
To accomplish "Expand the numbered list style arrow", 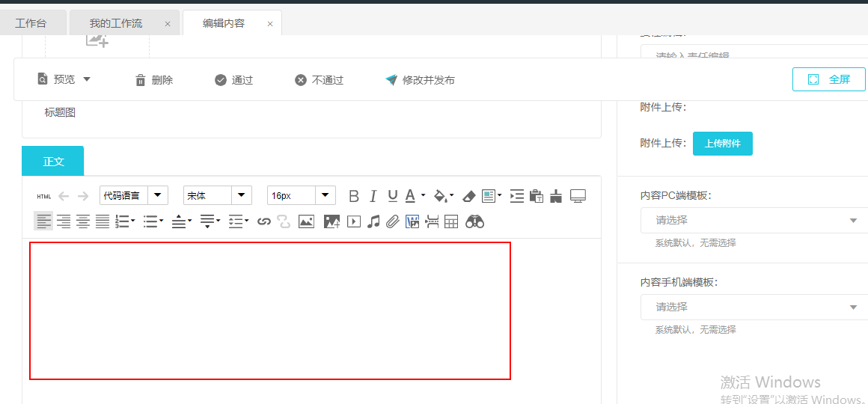I will (133, 221).
